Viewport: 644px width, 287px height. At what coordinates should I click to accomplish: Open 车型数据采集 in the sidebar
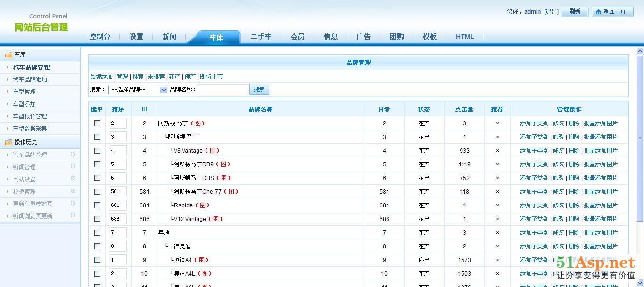tap(30, 129)
